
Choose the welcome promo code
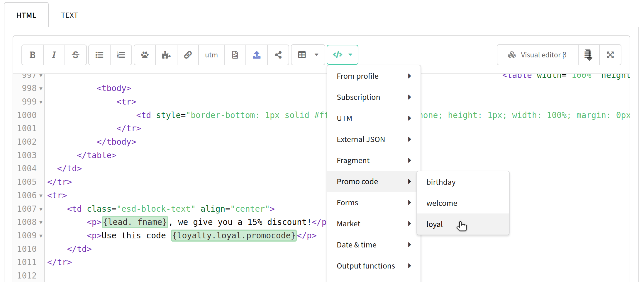463,203
